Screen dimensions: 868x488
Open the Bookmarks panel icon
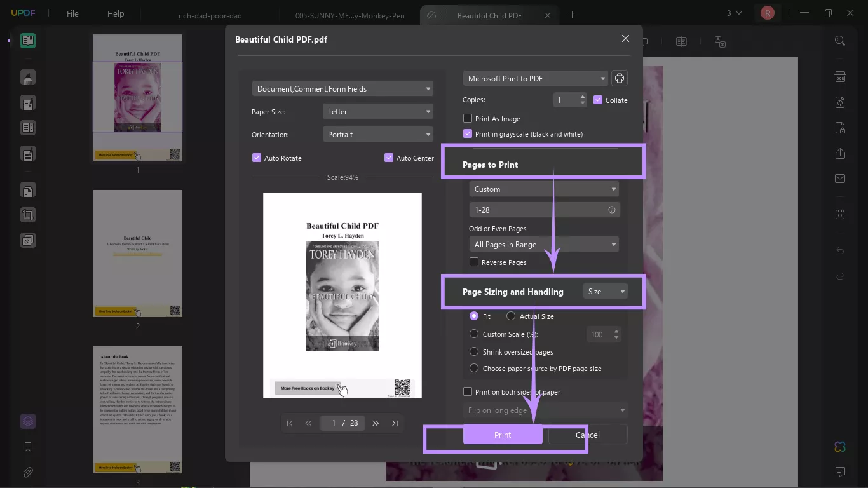[x=28, y=447]
